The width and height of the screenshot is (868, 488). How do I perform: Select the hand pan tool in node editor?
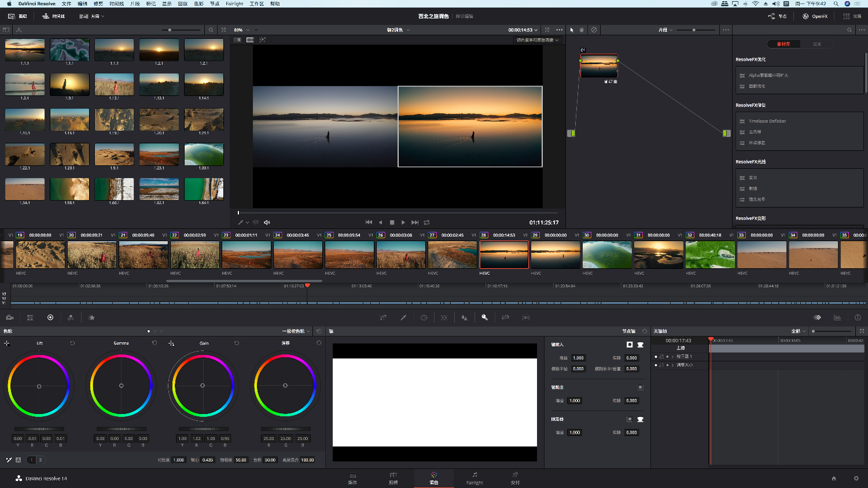582,29
